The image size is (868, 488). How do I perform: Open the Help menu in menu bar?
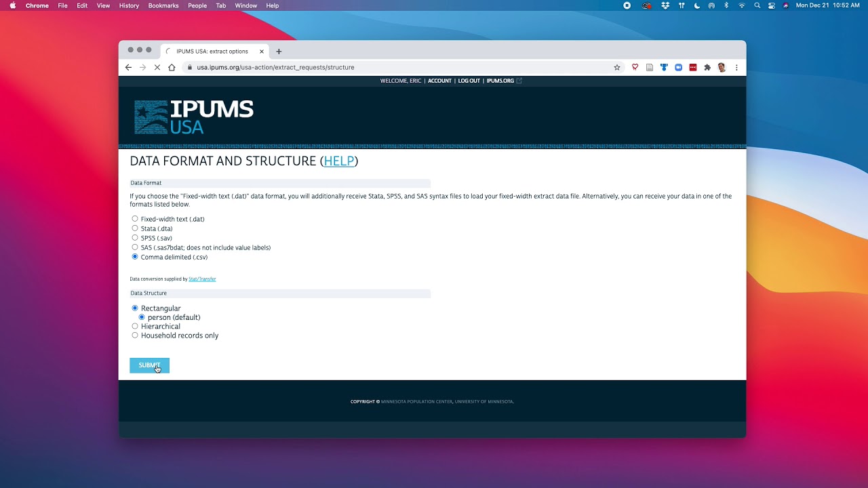(273, 5)
